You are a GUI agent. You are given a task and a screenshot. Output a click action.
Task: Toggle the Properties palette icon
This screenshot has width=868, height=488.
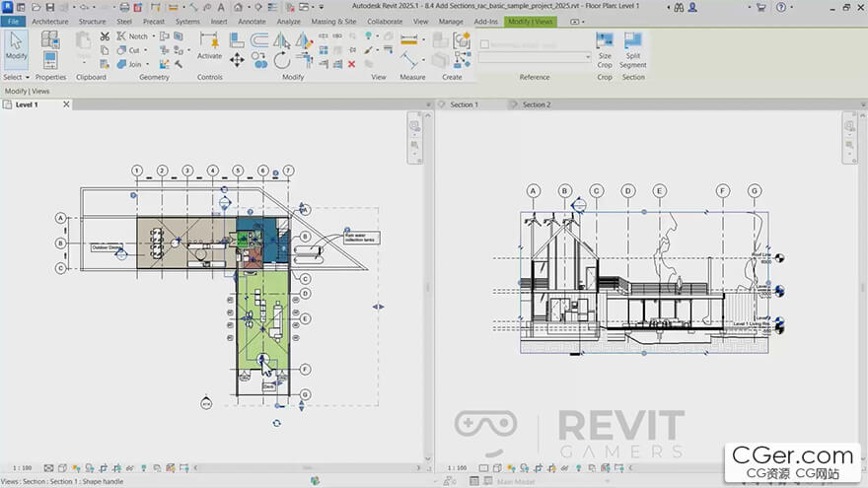(x=50, y=60)
